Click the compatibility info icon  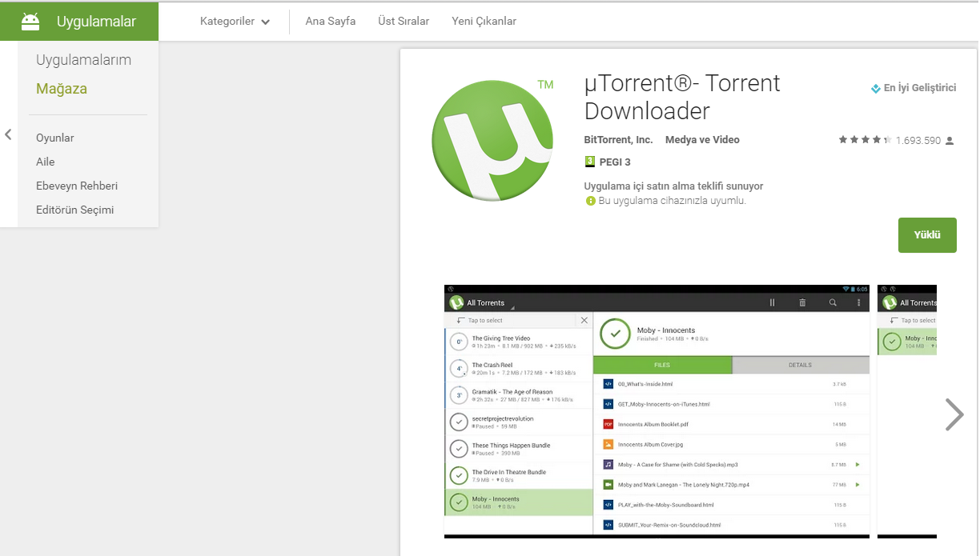point(590,201)
